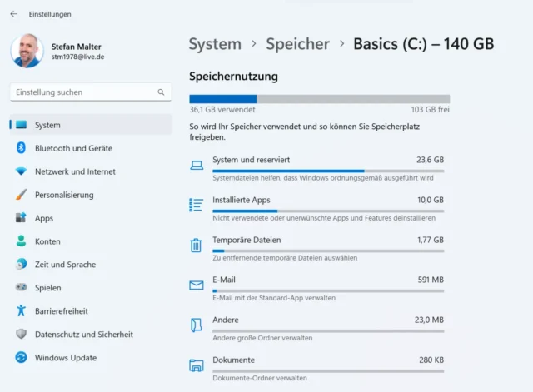533x392 pixels.
Task: Select Konten in the sidebar
Action: click(x=47, y=241)
